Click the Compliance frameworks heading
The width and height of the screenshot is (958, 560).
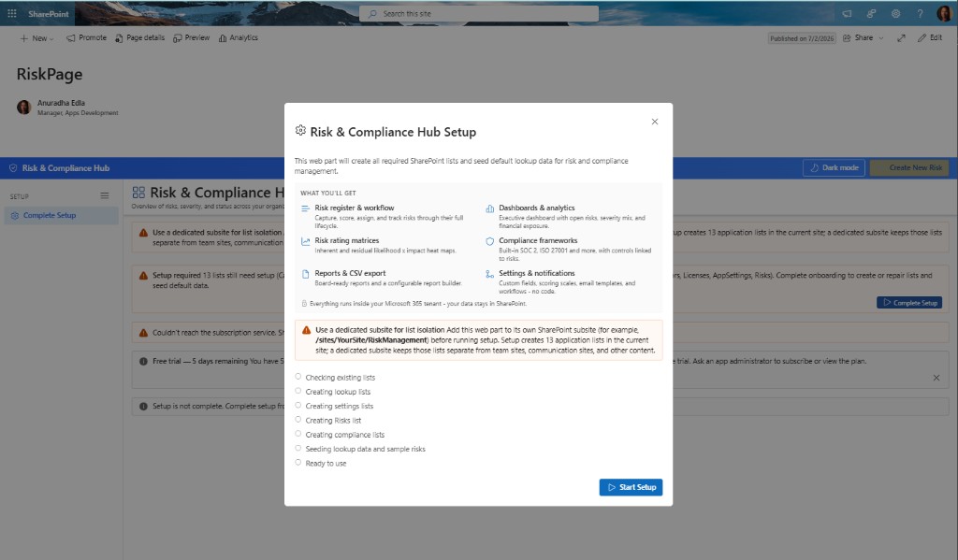coord(538,240)
